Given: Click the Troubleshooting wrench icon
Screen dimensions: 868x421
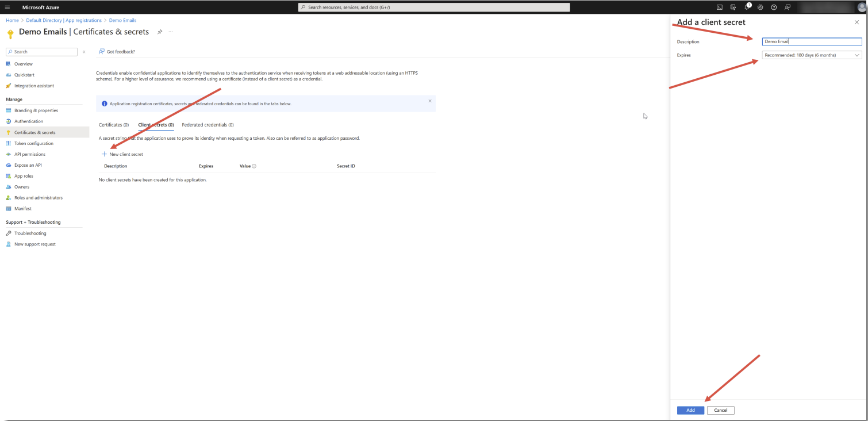Looking at the screenshot, I should tap(9, 234).
